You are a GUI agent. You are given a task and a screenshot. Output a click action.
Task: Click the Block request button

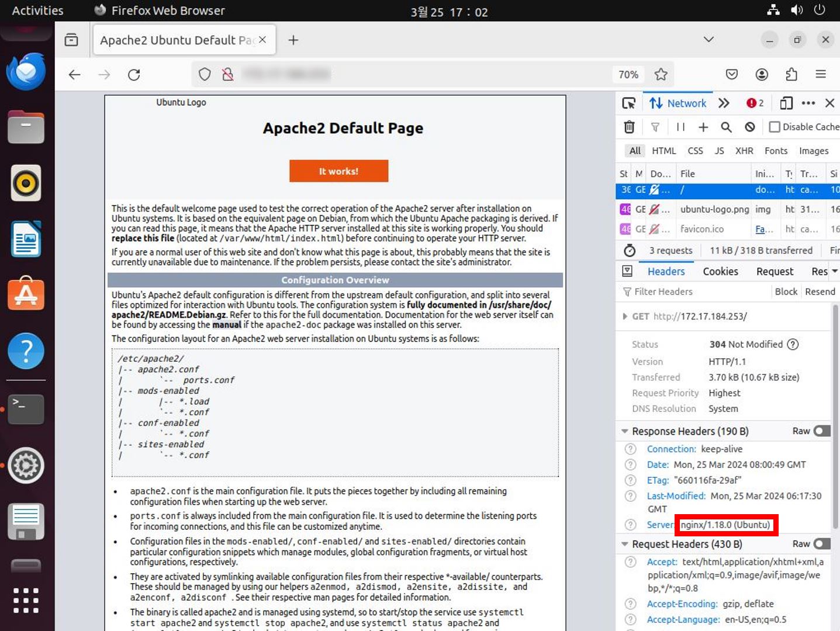pos(786,292)
